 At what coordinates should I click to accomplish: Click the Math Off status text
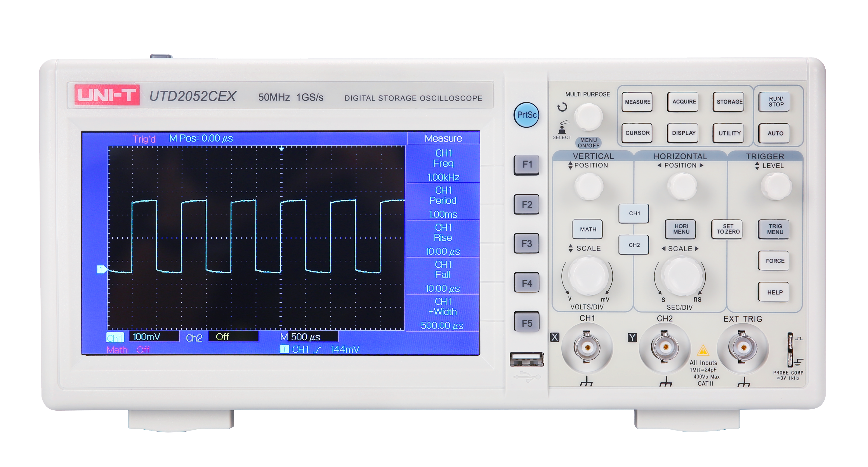[x=128, y=350]
